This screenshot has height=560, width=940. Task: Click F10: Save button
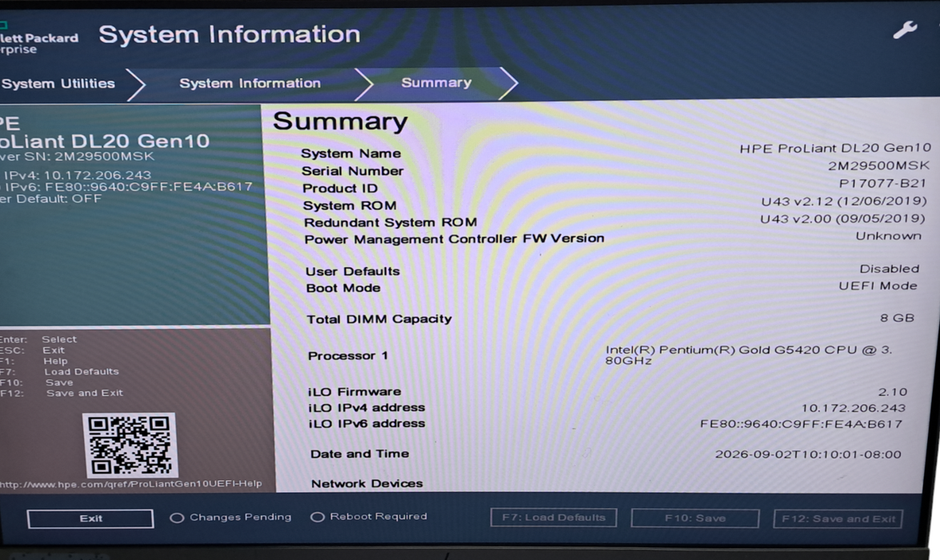point(695,518)
